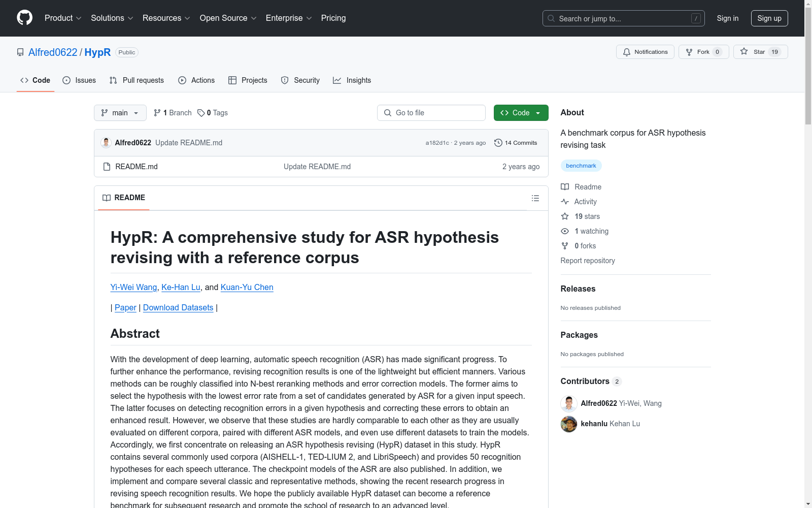Viewport: 812px width, 508px height.
Task: Click the page vertical scrollbar thumb
Action: (x=808, y=66)
